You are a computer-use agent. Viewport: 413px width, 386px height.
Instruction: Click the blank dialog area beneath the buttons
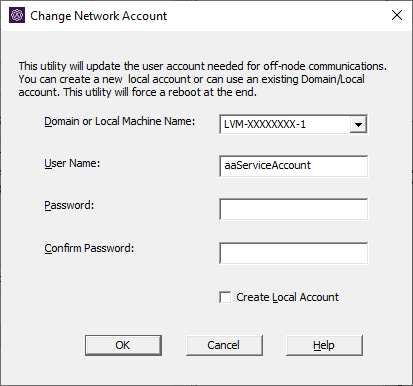[206, 370]
